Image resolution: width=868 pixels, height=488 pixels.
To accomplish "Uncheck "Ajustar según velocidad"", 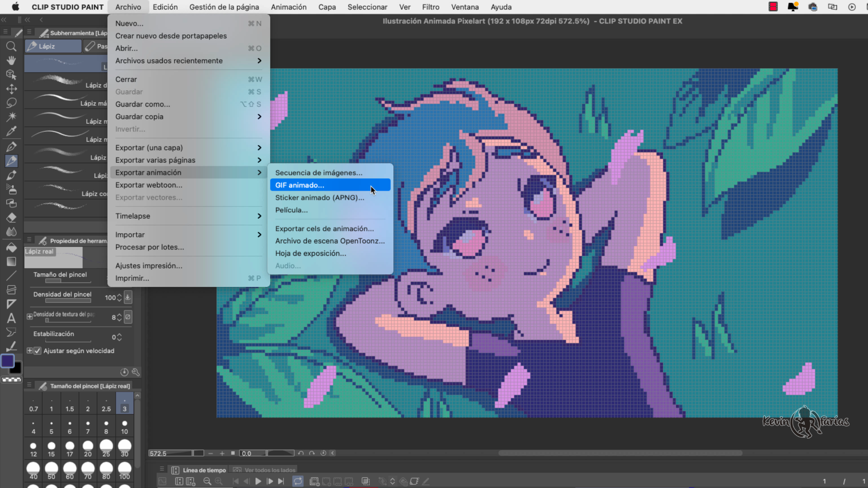I will (38, 351).
